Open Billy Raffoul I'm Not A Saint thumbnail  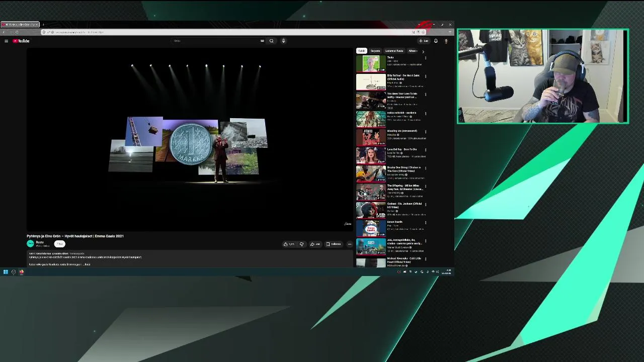pos(371,82)
